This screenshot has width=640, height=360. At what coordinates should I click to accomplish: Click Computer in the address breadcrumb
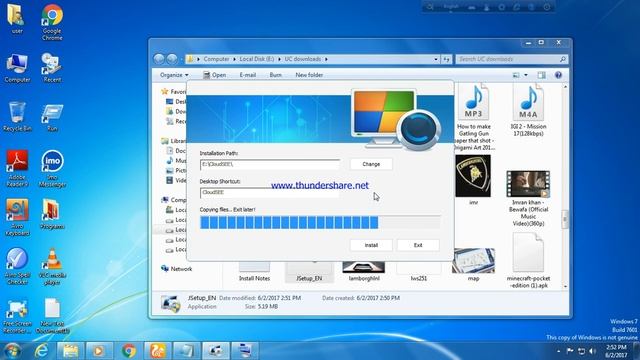pyautogui.click(x=216, y=59)
